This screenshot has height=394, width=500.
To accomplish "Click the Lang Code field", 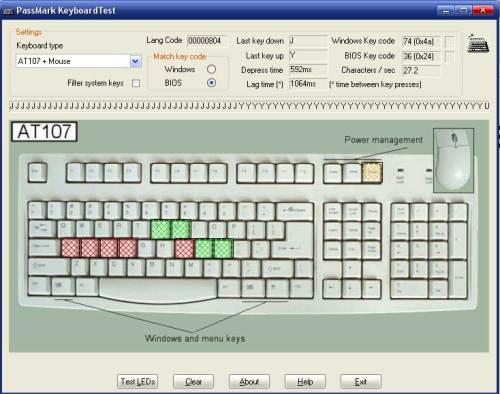I will pyautogui.click(x=207, y=41).
